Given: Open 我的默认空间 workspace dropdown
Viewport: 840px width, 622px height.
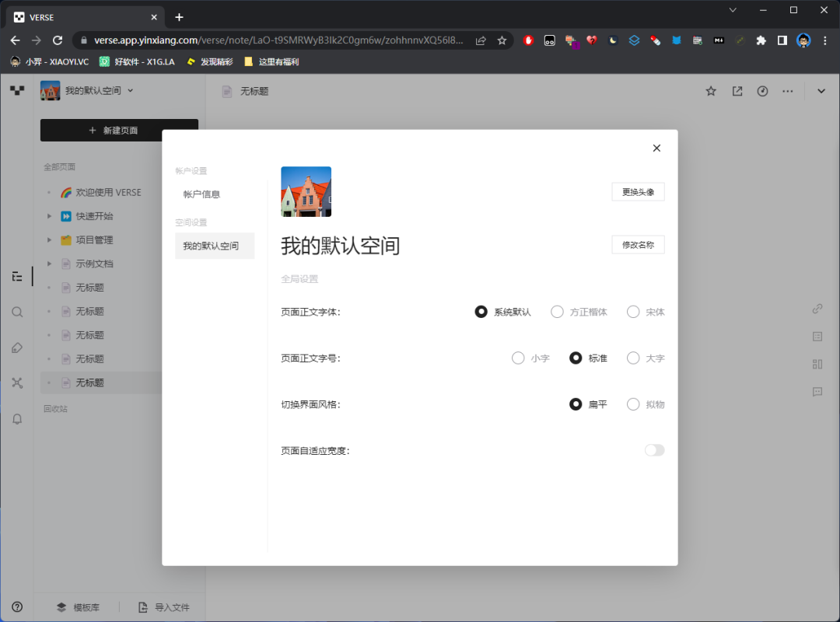Looking at the screenshot, I should pyautogui.click(x=87, y=90).
